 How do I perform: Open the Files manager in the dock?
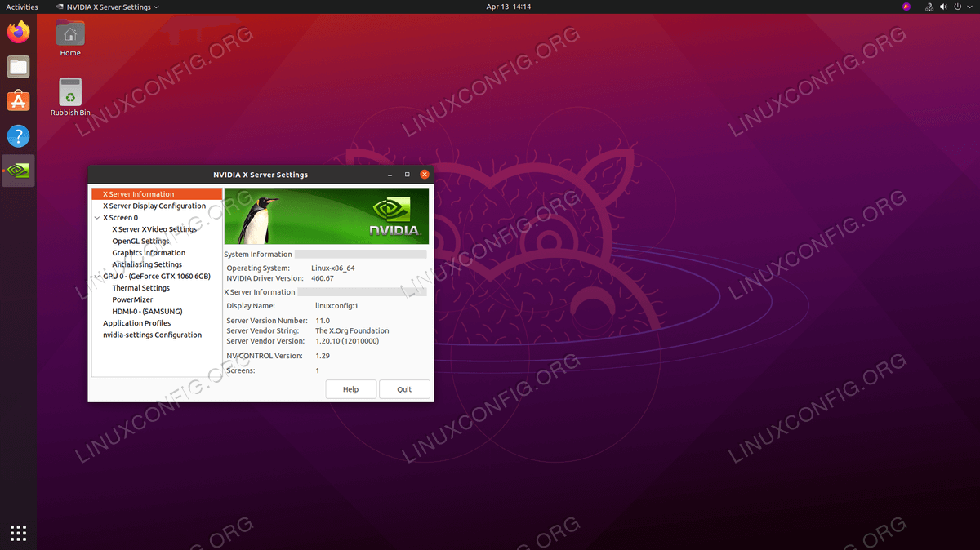[18, 67]
